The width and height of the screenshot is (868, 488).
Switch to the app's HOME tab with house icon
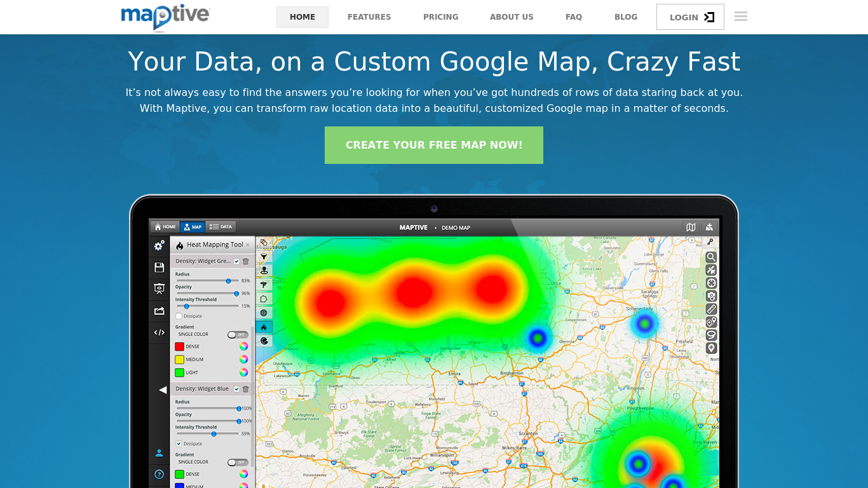coord(165,227)
